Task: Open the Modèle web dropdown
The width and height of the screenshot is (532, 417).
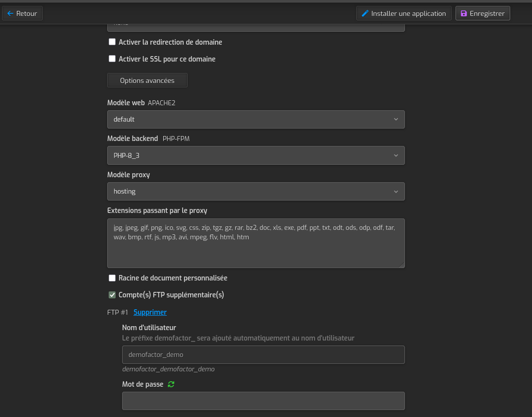Action: (x=256, y=119)
